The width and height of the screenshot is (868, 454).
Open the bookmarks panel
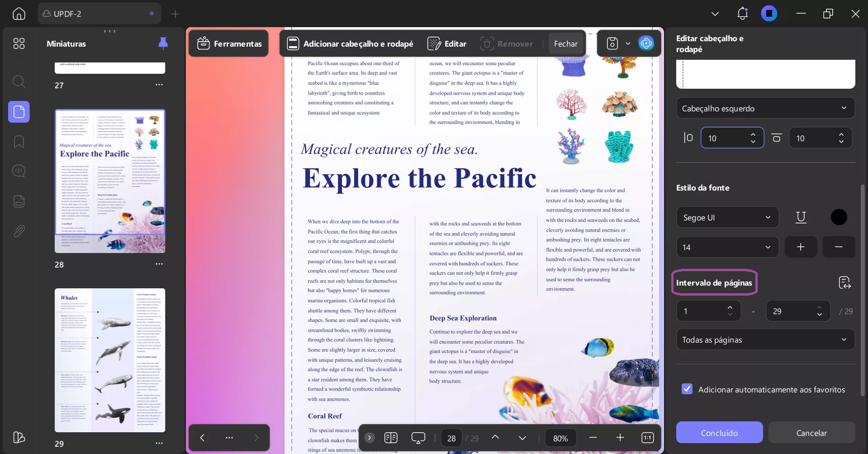point(19,142)
